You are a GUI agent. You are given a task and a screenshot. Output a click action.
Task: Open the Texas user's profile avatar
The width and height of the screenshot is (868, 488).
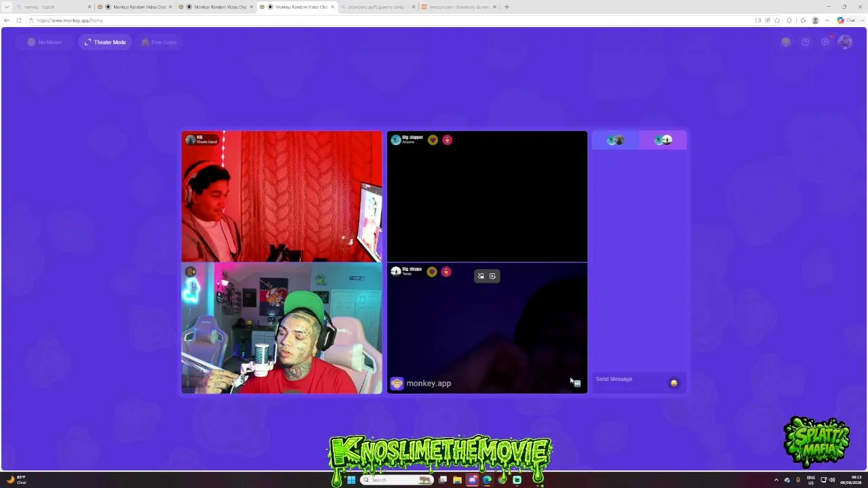pos(396,272)
